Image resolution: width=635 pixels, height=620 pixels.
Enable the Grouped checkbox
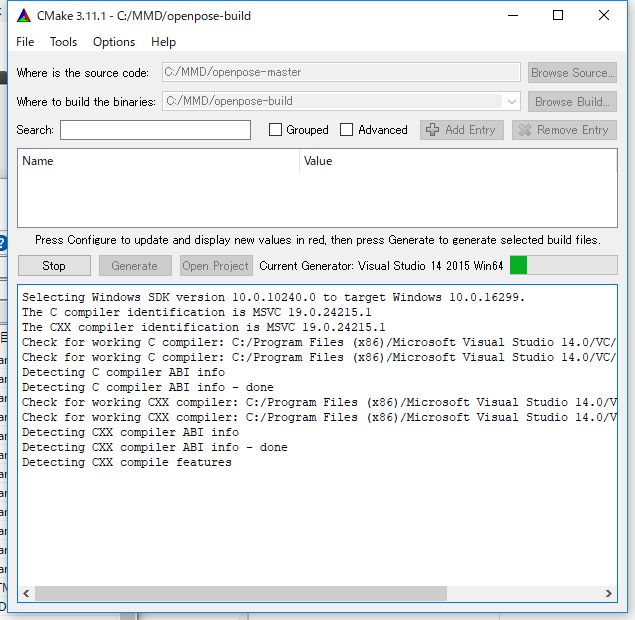point(276,130)
